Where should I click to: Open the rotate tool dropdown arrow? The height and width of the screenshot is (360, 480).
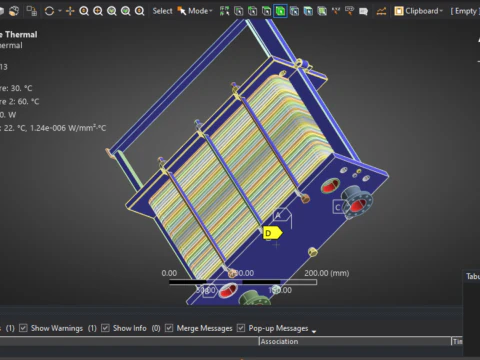tap(60, 11)
